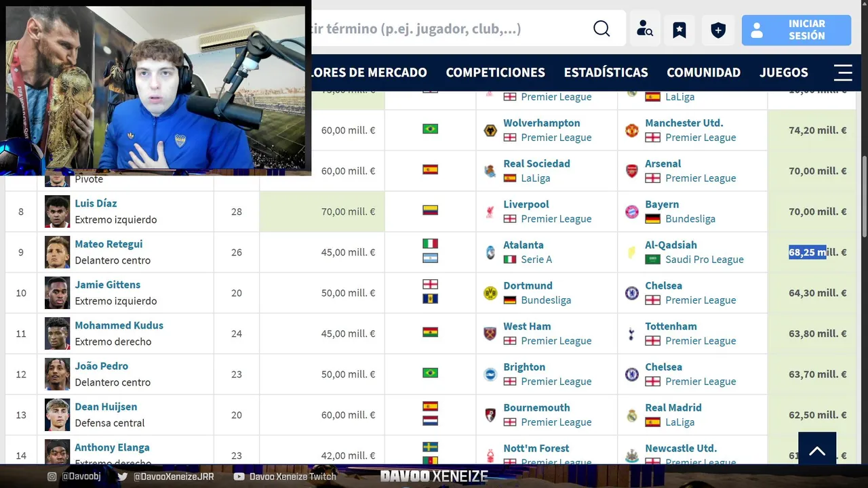Image resolution: width=868 pixels, height=488 pixels.
Task: Open the Manchester Utd. club link
Action: coord(684,123)
